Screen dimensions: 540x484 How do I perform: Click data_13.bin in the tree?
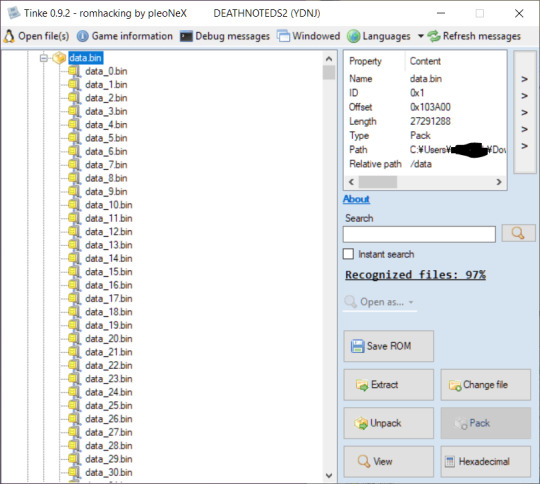coord(109,245)
